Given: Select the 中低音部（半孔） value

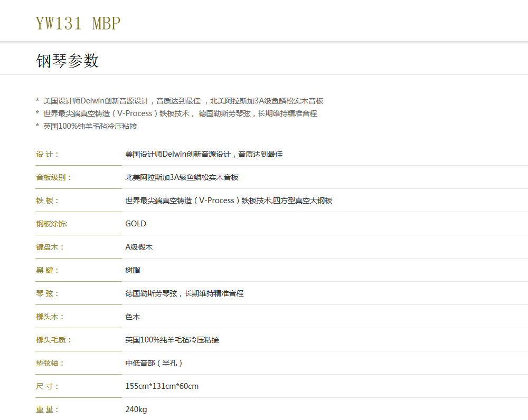Looking at the screenshot, I should point(154,363).
